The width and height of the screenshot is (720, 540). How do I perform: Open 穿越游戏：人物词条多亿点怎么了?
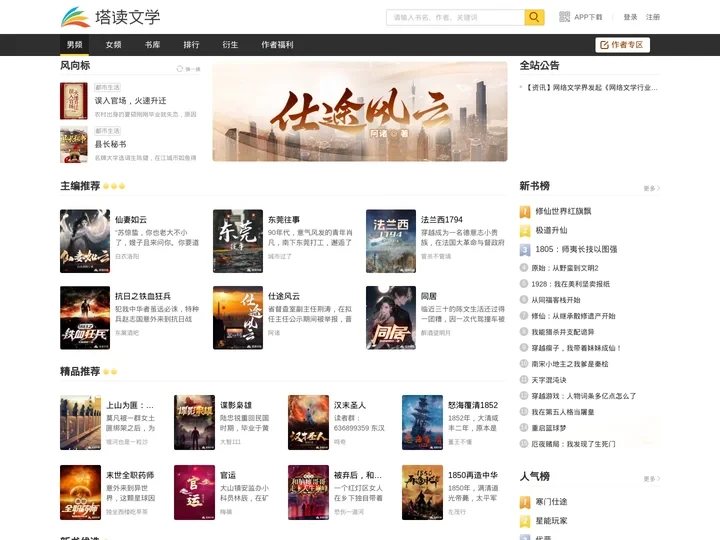584,396
